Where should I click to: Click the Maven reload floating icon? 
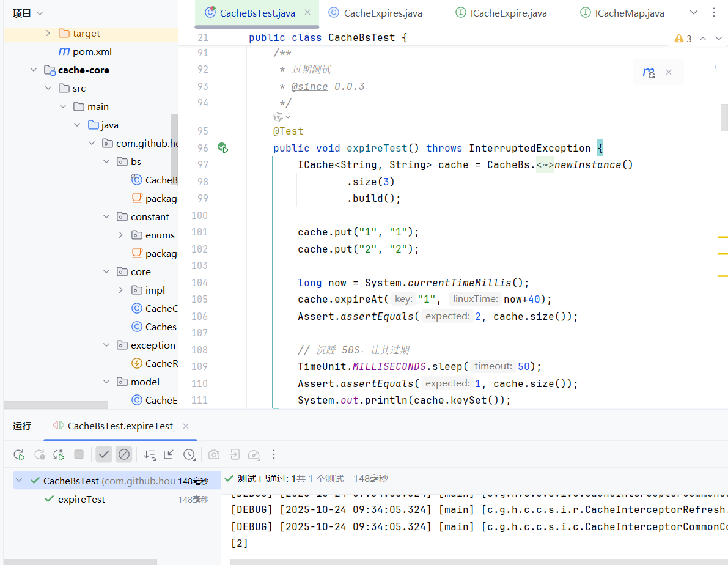coord(649,73)
